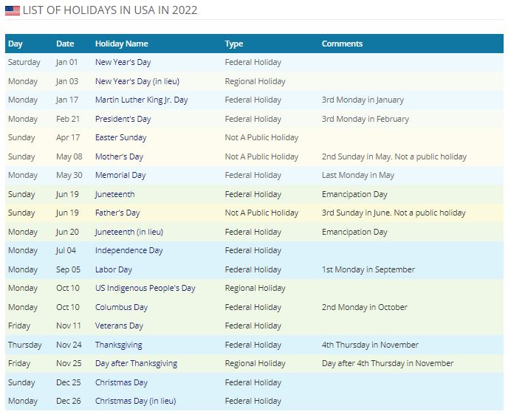Open the Mother's Day link
This screenshot has height=420, width=511.
119,156
